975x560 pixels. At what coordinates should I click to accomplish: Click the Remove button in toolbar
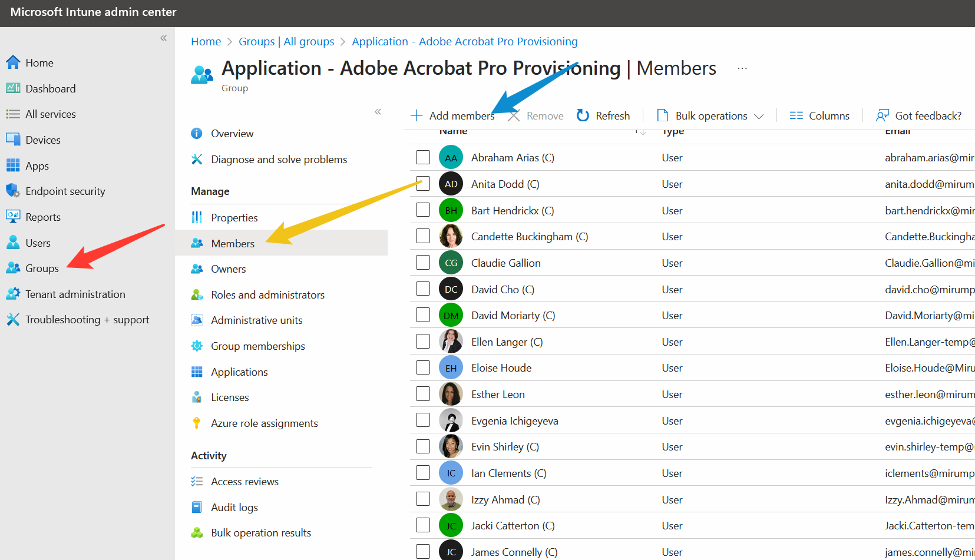536,115
